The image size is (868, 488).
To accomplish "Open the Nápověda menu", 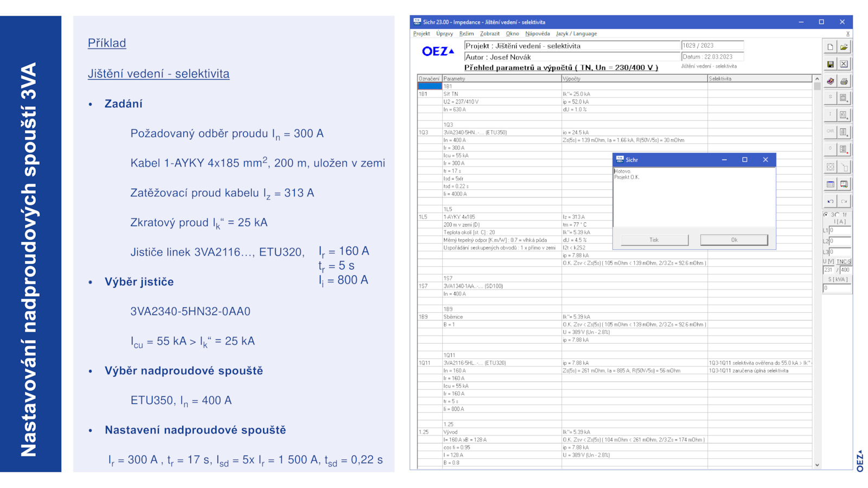I will (x=537, y=34).
